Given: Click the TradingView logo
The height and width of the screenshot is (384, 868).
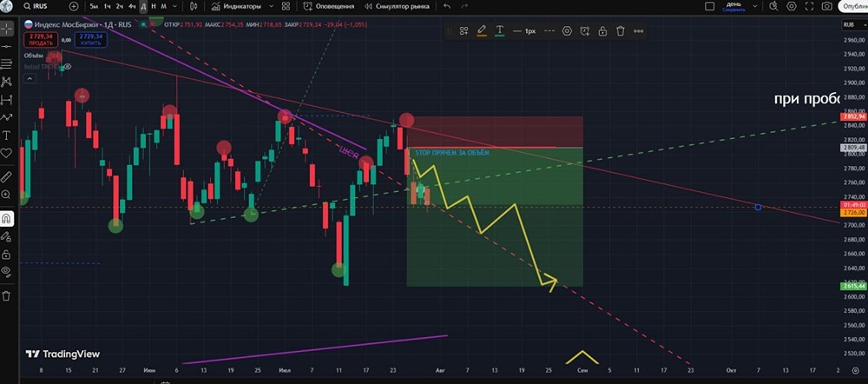Looking at the screenshot, I should pyautogui.click(x=62, y=354).
